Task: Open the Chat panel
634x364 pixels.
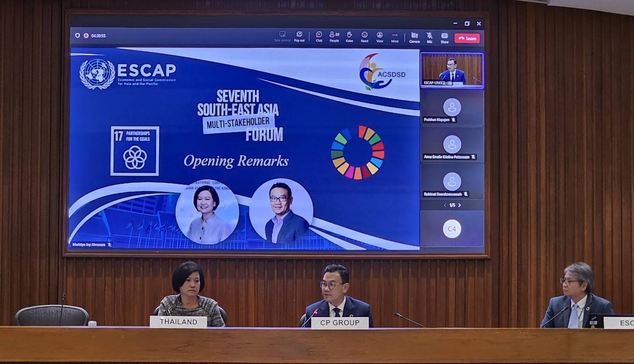Action: point(319,36)
